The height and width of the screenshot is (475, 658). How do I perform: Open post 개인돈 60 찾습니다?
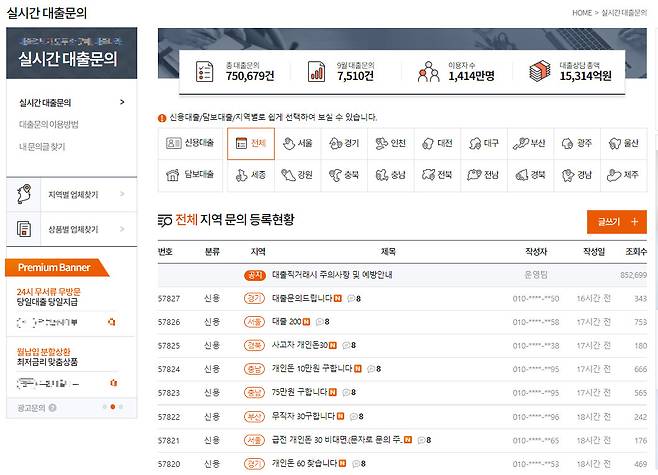pyautogui.click(x=305, y=463)
